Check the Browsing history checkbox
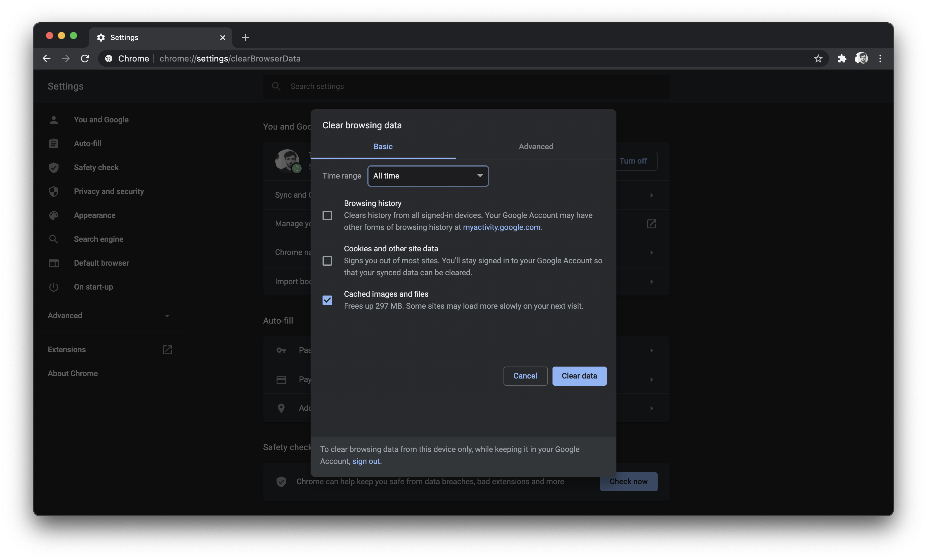The width and height of the screenshot is (927, 560). tap(327, 216)
